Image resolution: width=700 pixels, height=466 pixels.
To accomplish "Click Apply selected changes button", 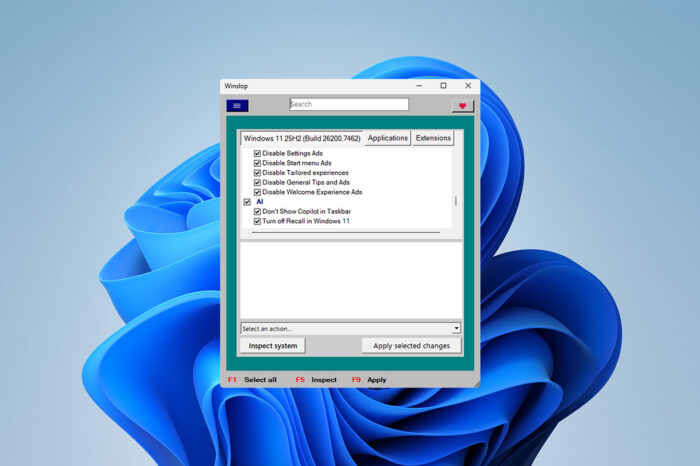I will (x=411, y=345).
